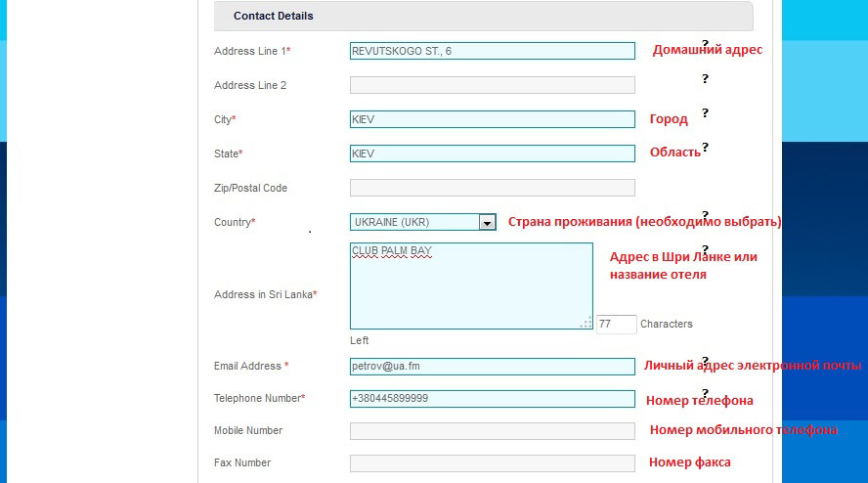Focus the Fax Number field
868x483 pixels.
tap(492, 463)
